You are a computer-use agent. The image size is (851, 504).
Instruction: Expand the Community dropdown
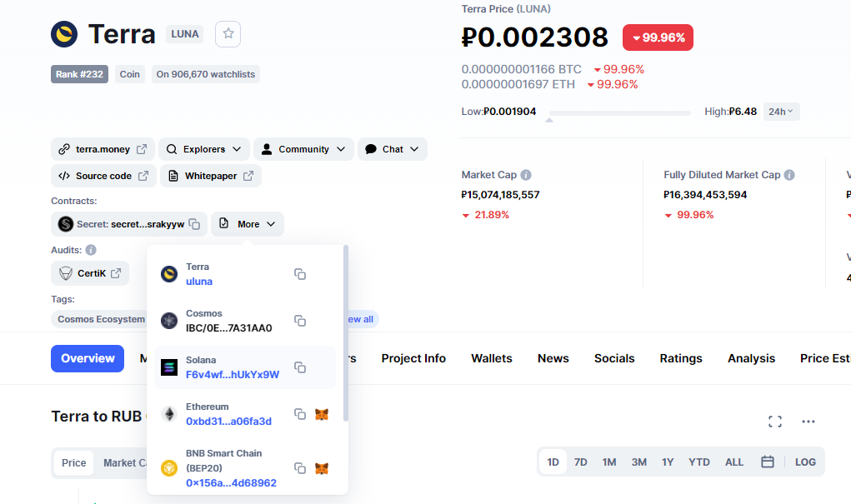[303, 149]
